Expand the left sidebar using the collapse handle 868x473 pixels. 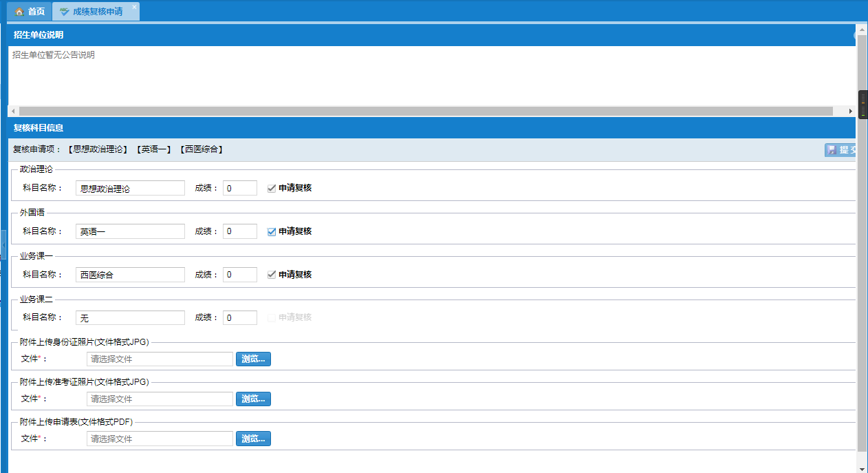pyautogui.click(x=3, y=245)
